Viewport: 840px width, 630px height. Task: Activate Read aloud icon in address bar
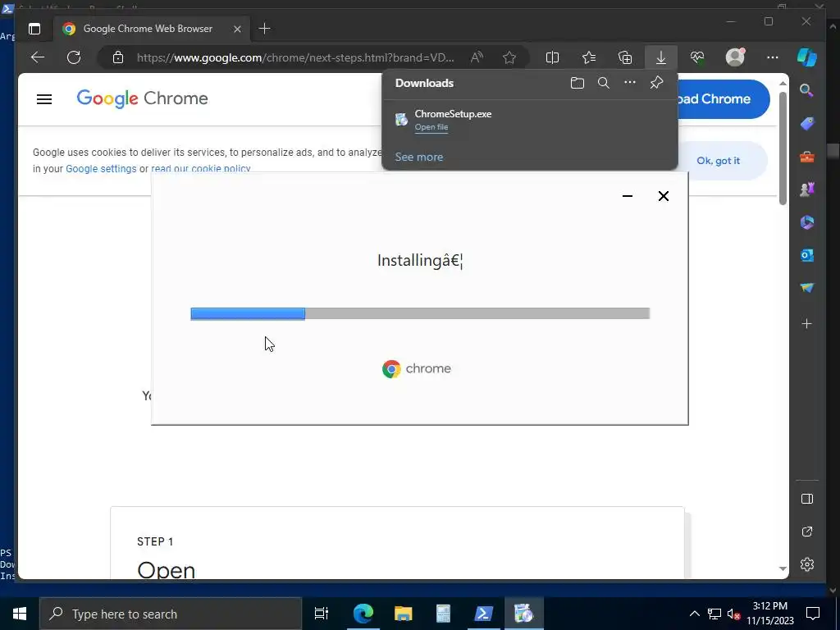(477, 57)
